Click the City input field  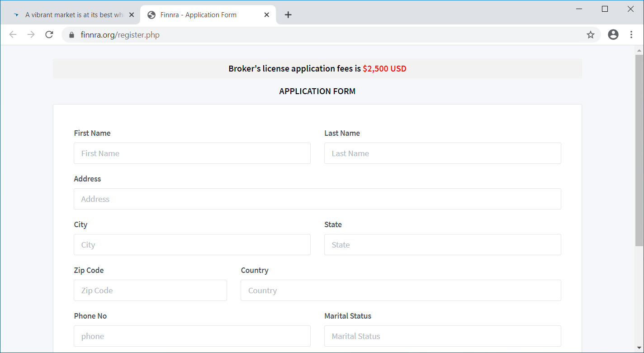point(192,245)
